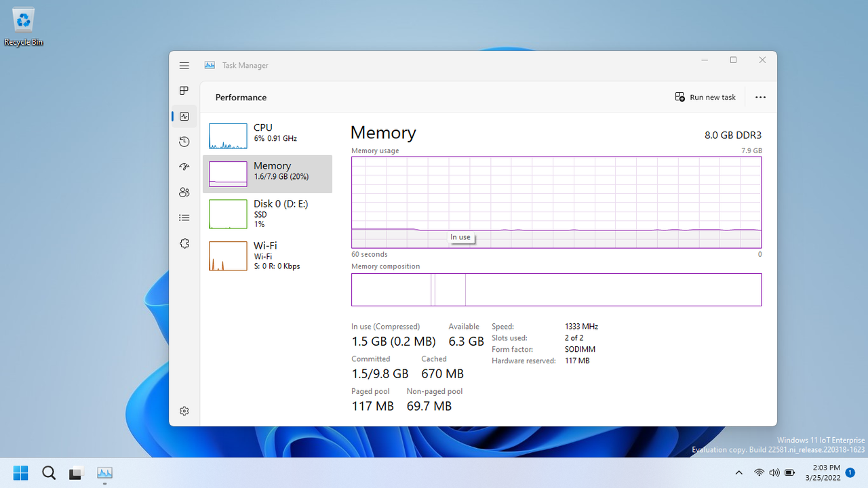Open the Recycle Bin desktop icon

[24, 27]
